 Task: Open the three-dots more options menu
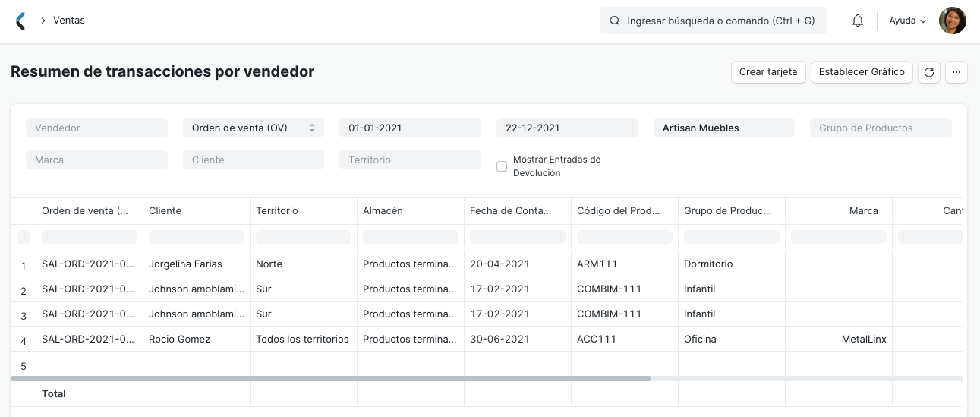tap(956, 72)
